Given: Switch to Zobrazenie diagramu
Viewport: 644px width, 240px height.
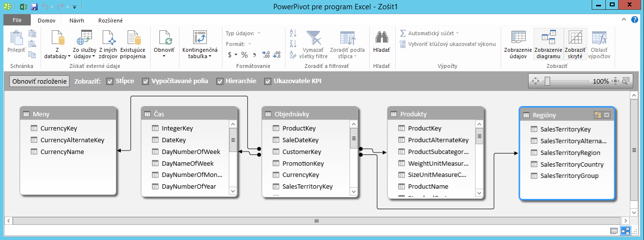Looking at the screenshot, I should (548, 44).
